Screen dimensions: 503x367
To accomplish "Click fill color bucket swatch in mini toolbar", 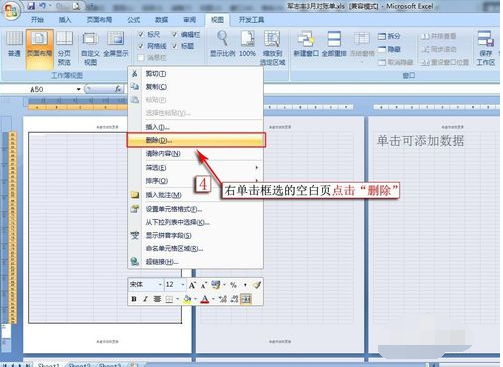I will [187, 299].
